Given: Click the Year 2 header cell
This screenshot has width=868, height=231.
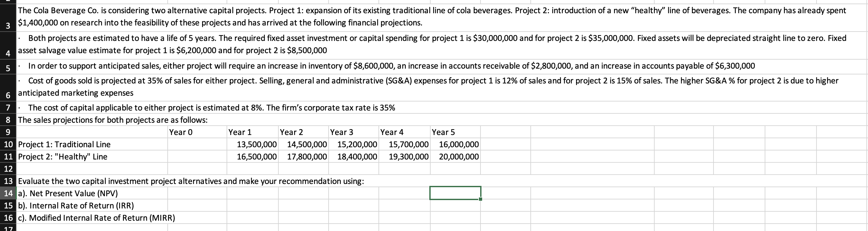Looking at the screenshot, I should pos(303,132).
